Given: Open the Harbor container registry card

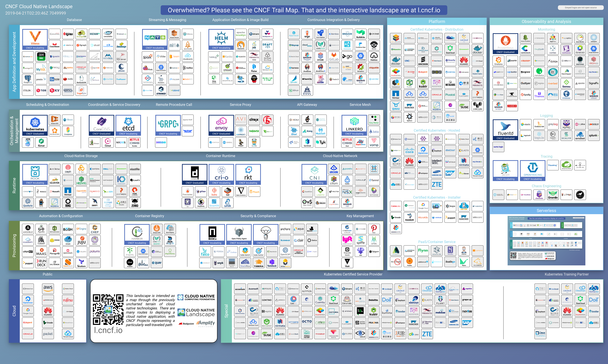Looking at the screenshot, I should (137, 234).
